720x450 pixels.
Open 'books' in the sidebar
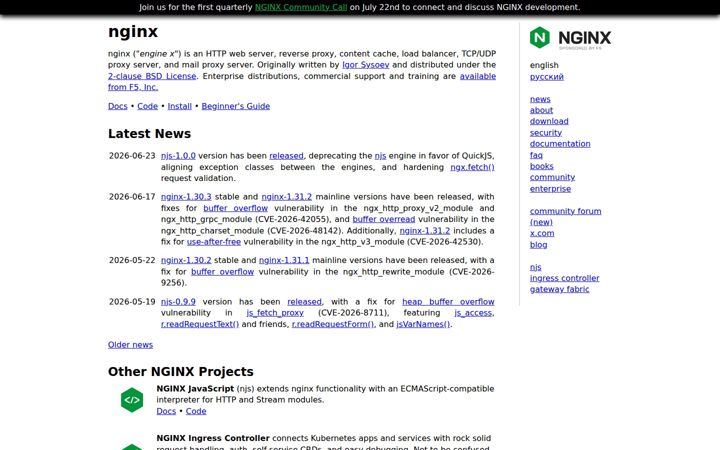(x=541, y=166)
